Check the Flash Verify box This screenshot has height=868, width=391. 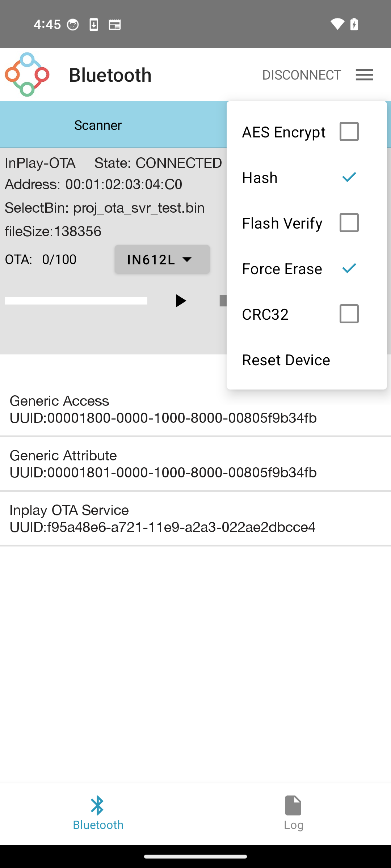pyautogui.click(x=349, y=222)
